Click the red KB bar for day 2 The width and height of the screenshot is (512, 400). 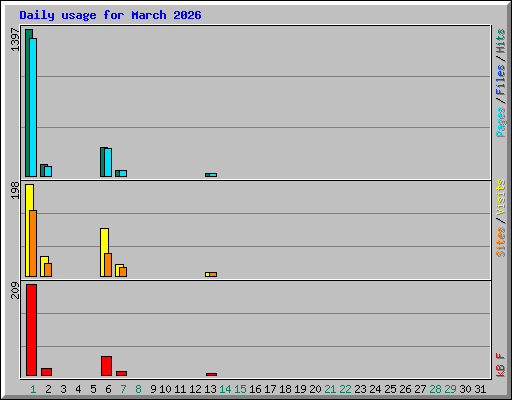tap(46, 372)
